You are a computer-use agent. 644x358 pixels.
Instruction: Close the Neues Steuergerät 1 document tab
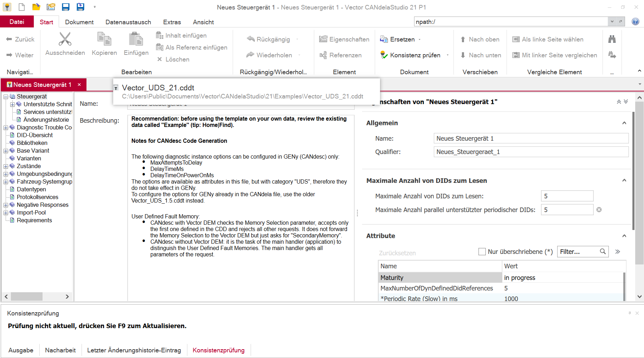pos(79,85)
